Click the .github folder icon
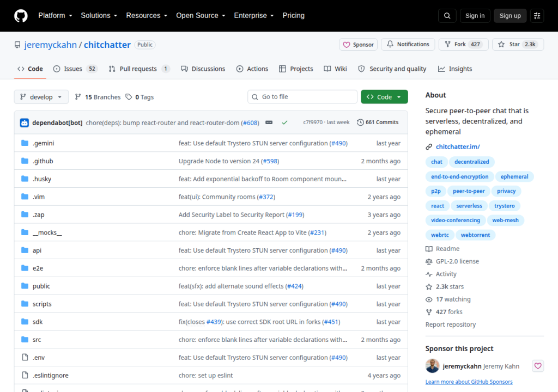 click(25, 161)
